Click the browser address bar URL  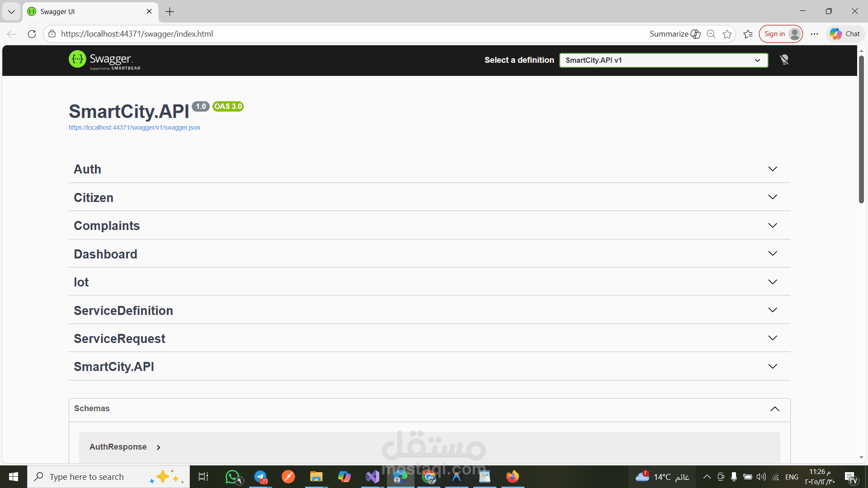click(x=137, y=34)
